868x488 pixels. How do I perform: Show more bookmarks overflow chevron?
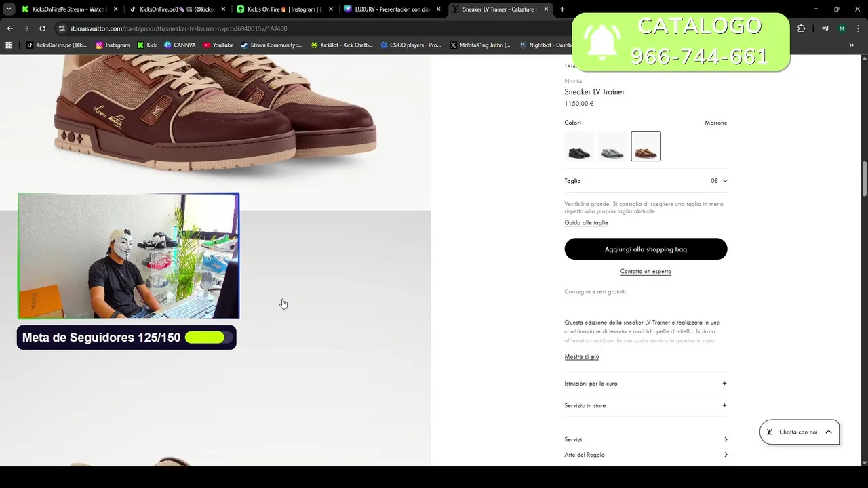pyautogui.click(x=852, y=45)
